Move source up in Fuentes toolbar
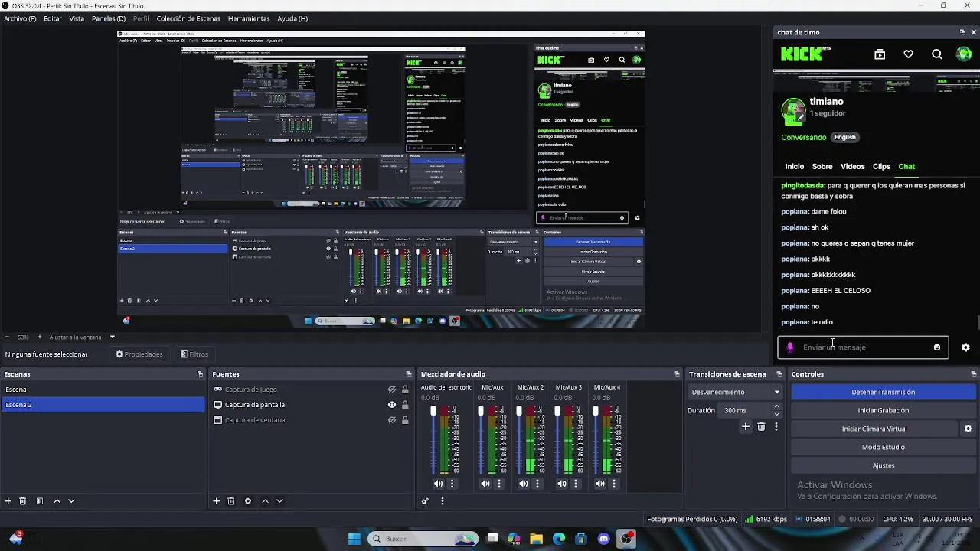 pyautogui.click(x=265, y=501)
